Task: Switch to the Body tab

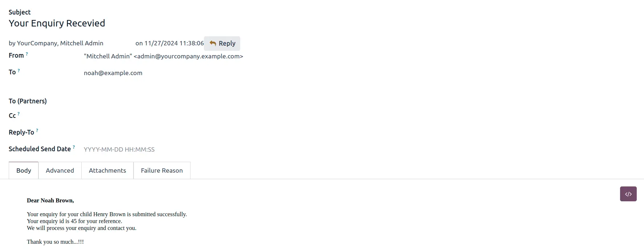Action: click(x=24, y=170)
